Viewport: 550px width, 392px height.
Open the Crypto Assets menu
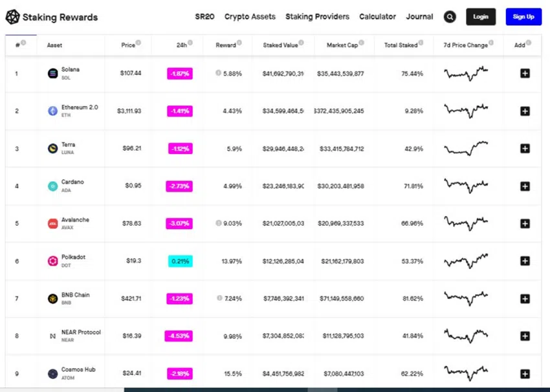click(250, 16)
